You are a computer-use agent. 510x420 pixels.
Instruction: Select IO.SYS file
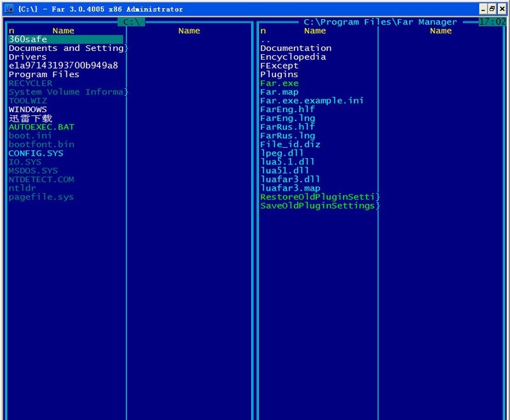[25, 163]
